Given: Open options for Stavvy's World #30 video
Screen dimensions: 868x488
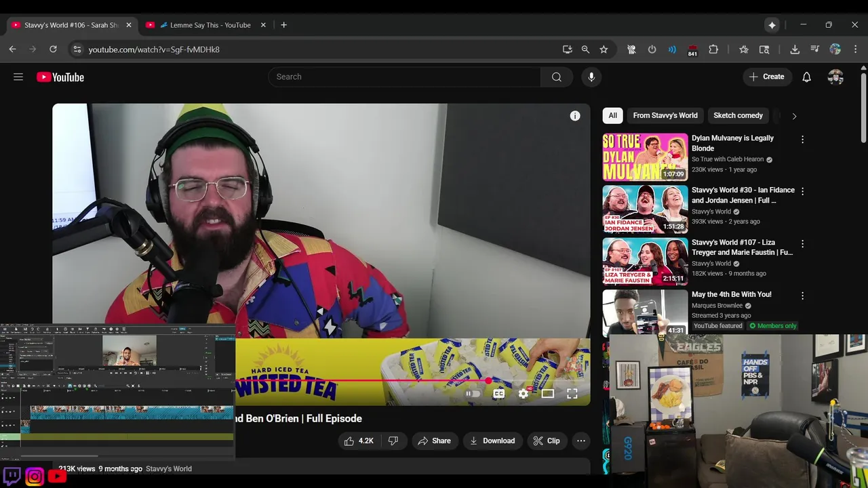Looking at the screenshot, I should pos(802,192).
